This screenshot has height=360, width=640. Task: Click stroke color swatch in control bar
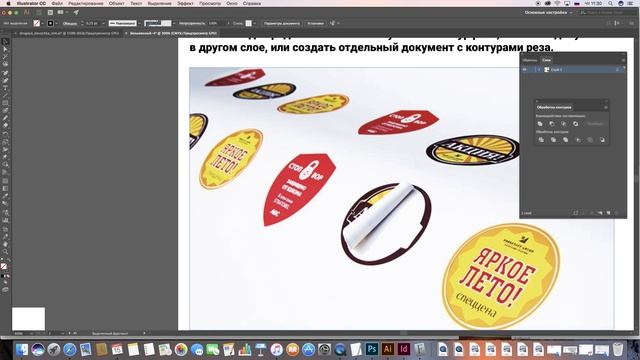(50, 24)
